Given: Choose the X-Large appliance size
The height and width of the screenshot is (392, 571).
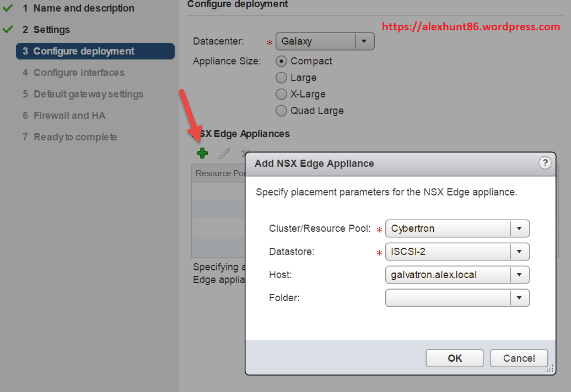Looking at the screenshot, I should point(281,94).
